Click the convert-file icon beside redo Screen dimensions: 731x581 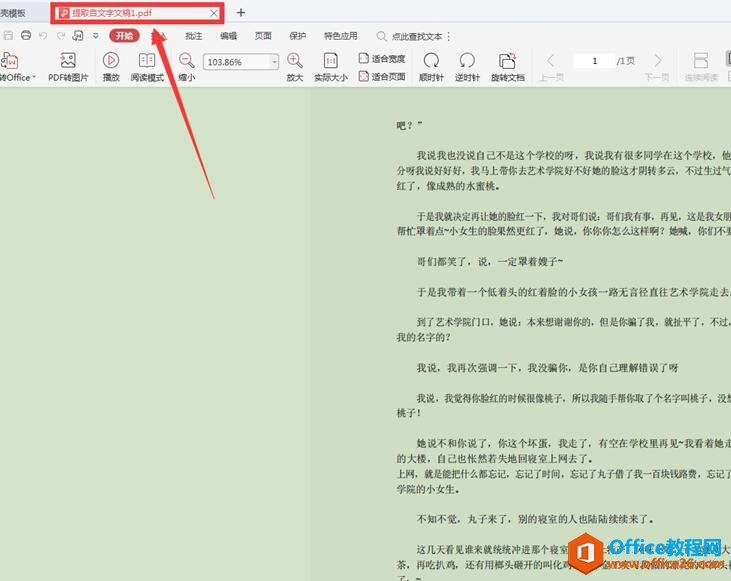pos(78,35)
